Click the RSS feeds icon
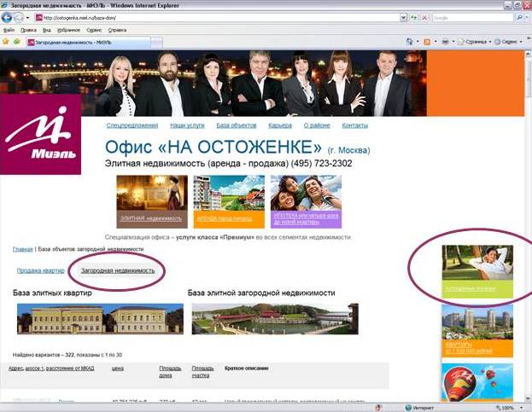The image size is (532, 412). click(427, 42)
